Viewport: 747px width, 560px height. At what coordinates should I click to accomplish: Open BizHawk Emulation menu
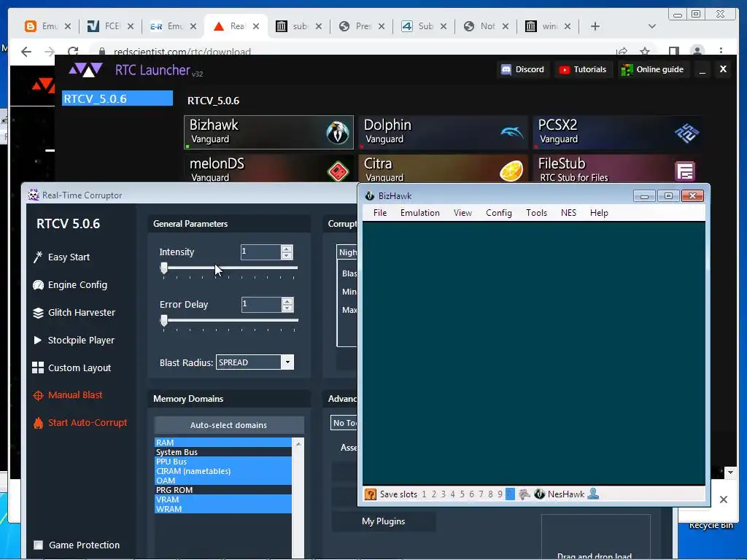[x=420, y=213]
